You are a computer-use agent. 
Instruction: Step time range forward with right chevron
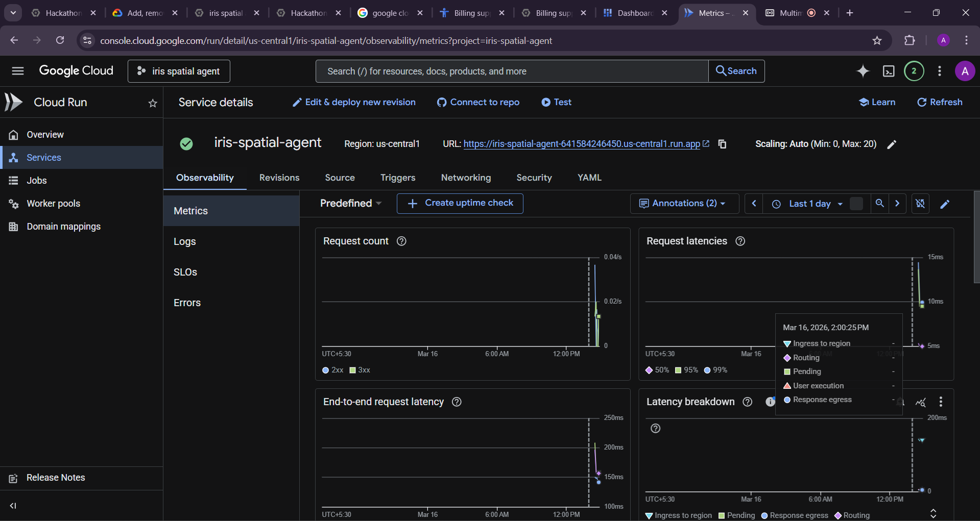click(897, 204)
